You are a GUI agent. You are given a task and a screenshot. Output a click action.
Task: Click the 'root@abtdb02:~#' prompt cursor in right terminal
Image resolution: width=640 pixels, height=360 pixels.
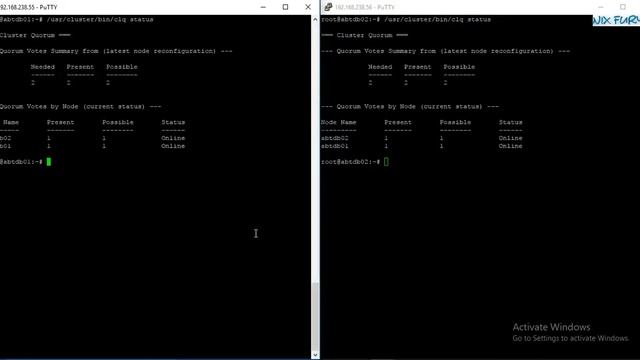click(386, 162)
